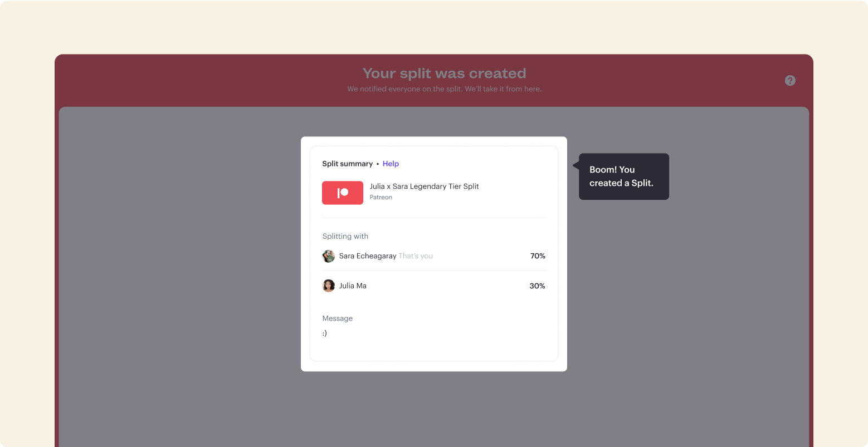Click the 'That's you' tag
This screenshot has height=447, width=868.
point(416,256)
